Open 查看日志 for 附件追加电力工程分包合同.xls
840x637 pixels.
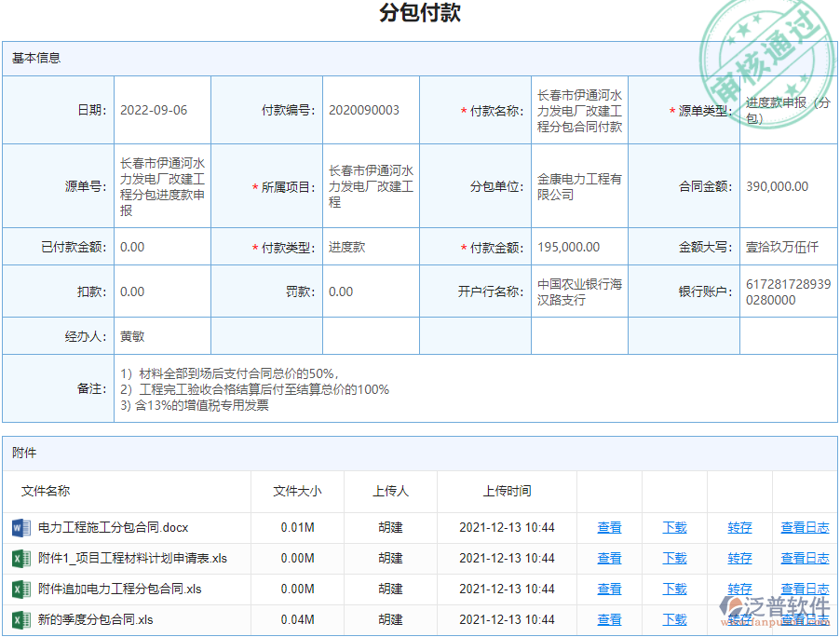[805, 589]
